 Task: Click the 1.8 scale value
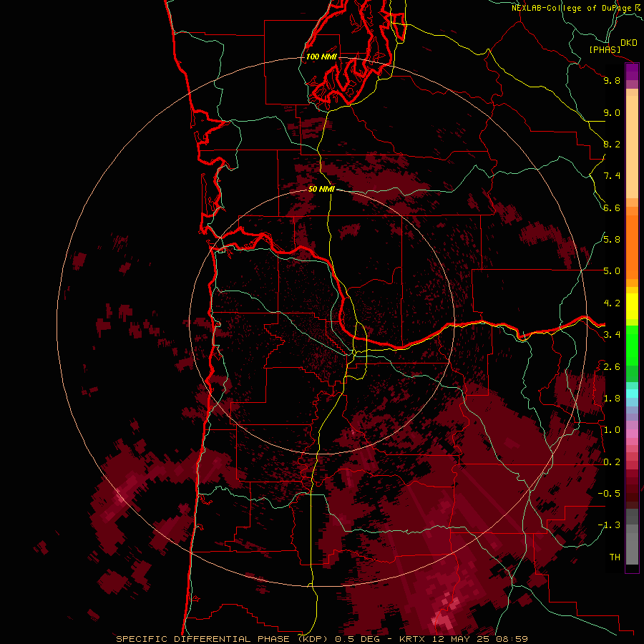[612, 399]
